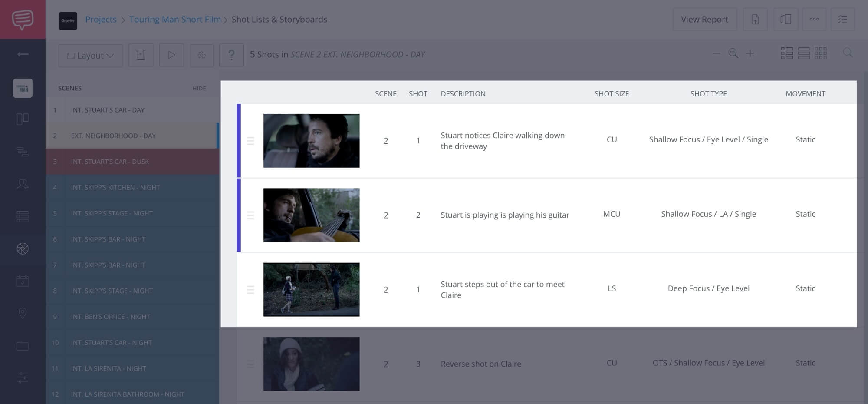Image resolution: width=868 pixels, height=404 pixels.
Task: Open the Contacts icon in the left sidebar
Action: coord(23,184)
